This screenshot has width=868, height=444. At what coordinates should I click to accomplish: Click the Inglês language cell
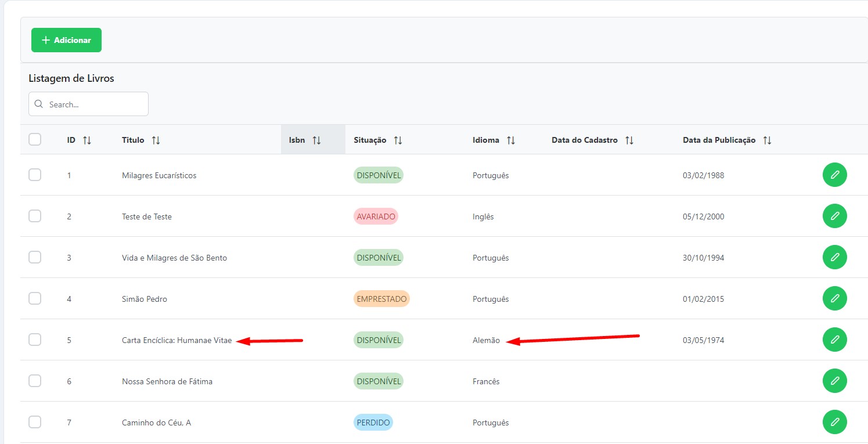click(483, 216)
